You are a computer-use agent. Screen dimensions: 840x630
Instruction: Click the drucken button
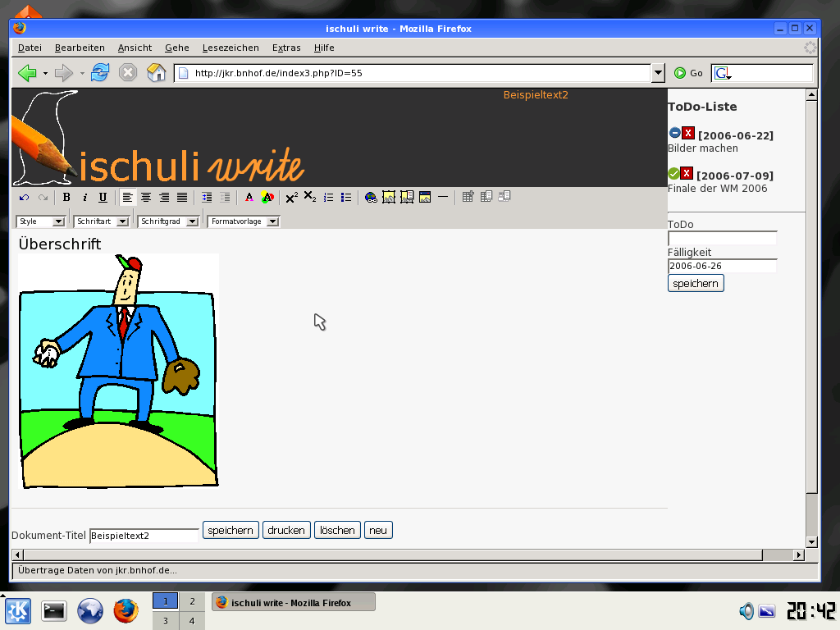tap(286, 531)
